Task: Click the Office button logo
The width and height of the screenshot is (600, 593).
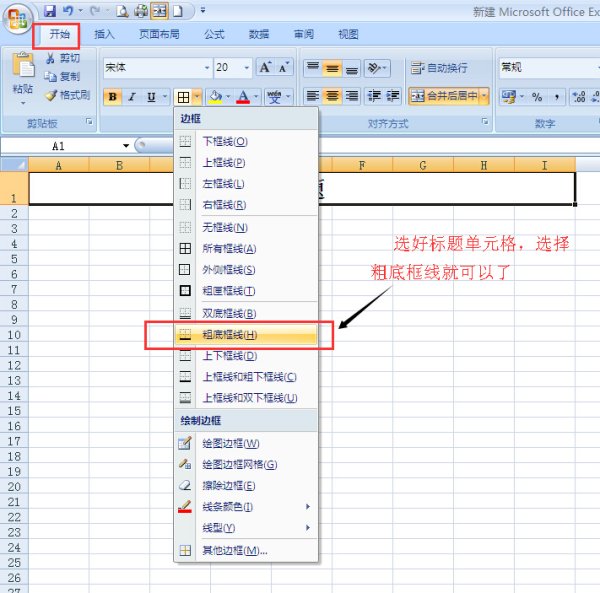Action: (18, 18)
